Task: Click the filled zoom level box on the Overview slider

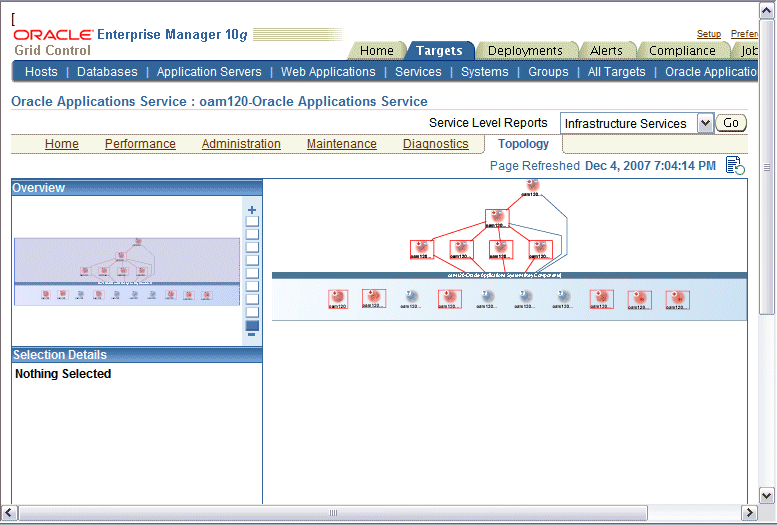Action: [x=252, y=325]
